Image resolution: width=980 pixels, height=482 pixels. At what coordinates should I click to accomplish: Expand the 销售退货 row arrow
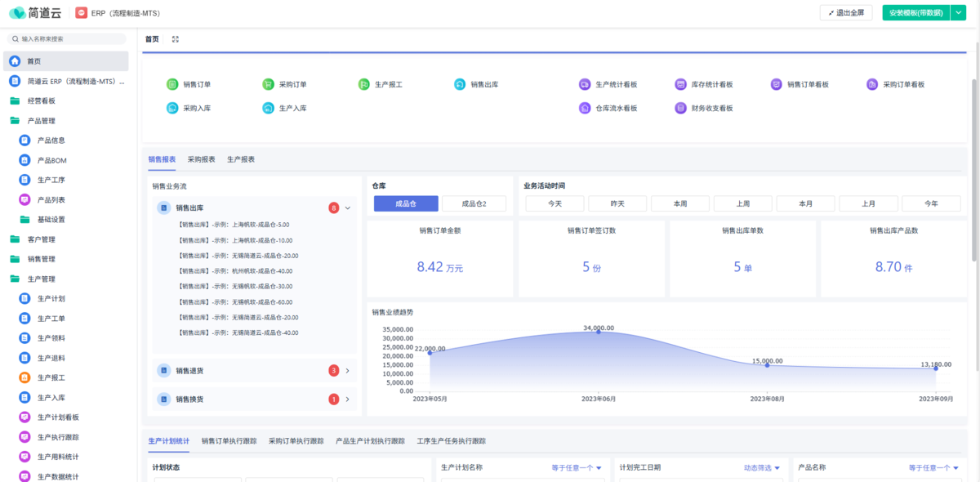point(348,371)
